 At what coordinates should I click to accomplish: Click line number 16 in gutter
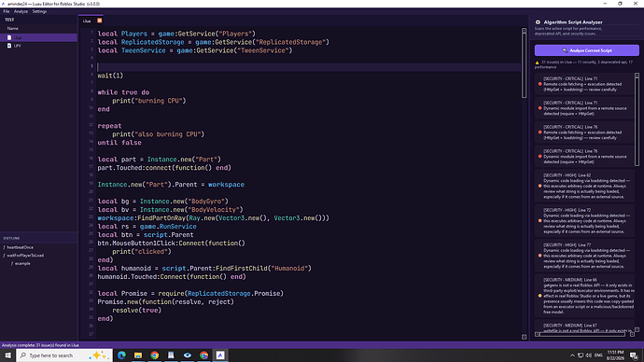click(x=91, y=159)
